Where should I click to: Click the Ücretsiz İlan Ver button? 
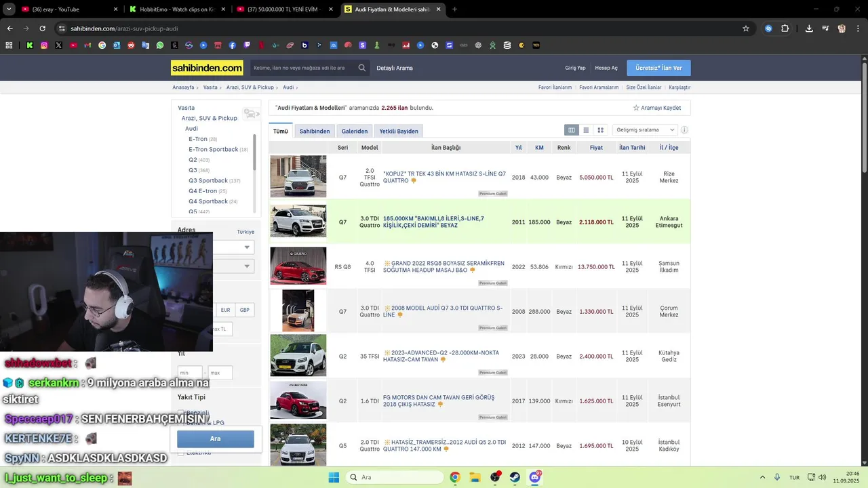click(658, 68)
